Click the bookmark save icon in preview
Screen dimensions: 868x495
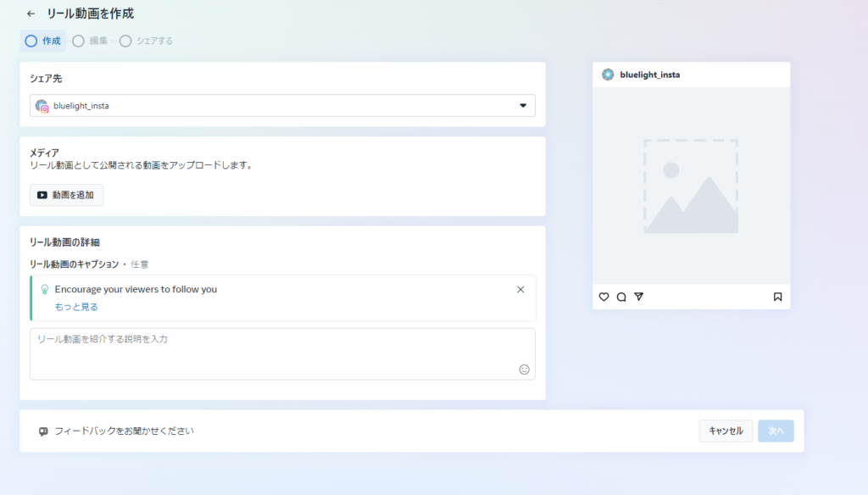click(777, 297)
